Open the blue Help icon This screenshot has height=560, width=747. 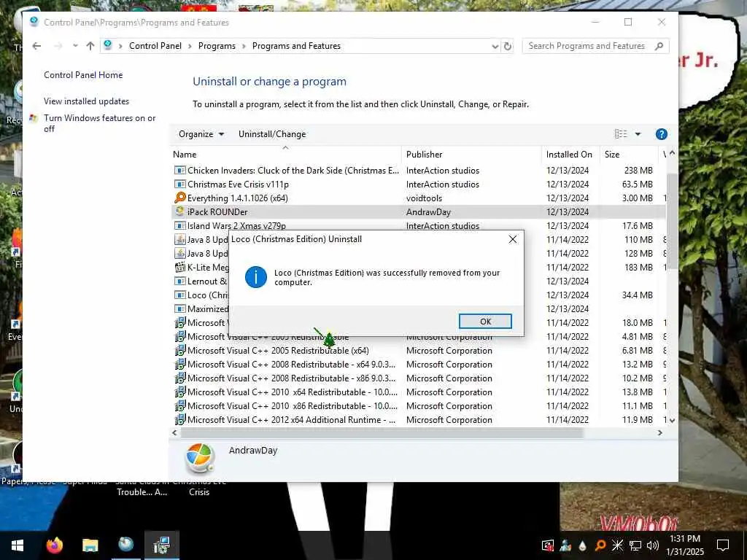coord(661,134)
